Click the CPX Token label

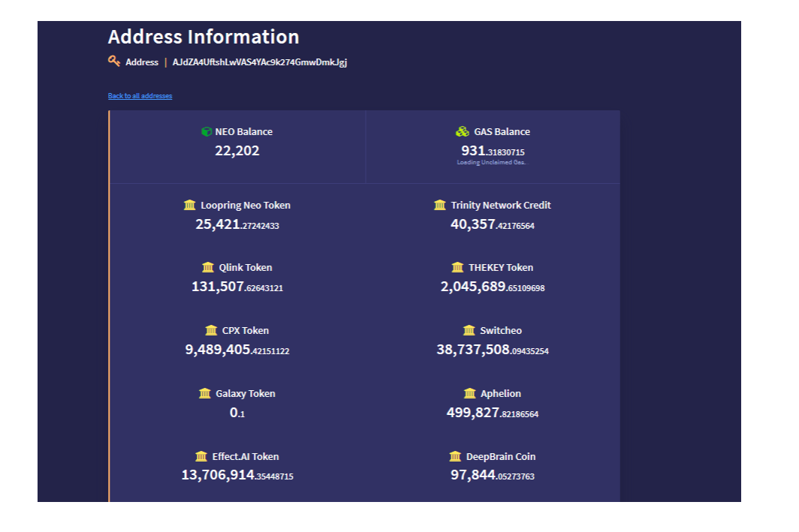click(246, 330)
